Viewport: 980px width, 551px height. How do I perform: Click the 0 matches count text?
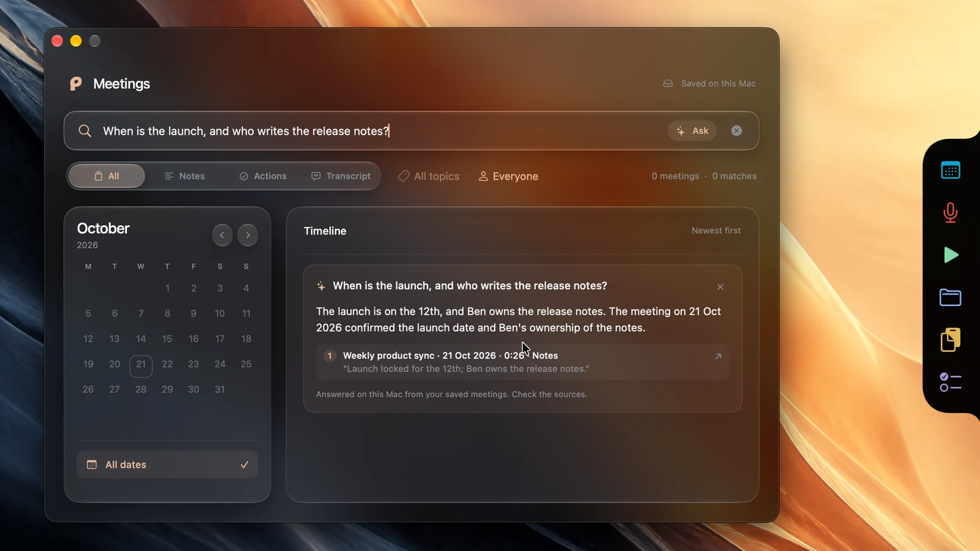tap(734, 176)
